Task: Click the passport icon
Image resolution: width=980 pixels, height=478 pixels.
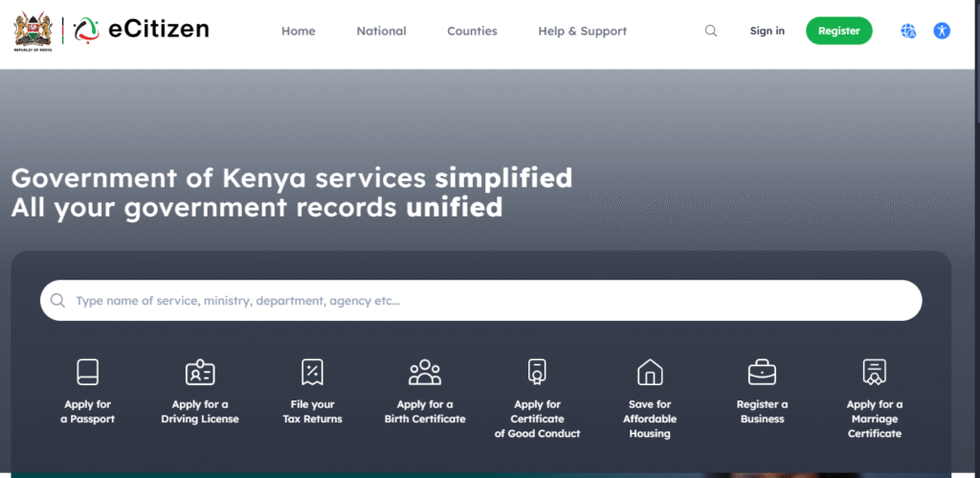Action: tap(88, 372)
